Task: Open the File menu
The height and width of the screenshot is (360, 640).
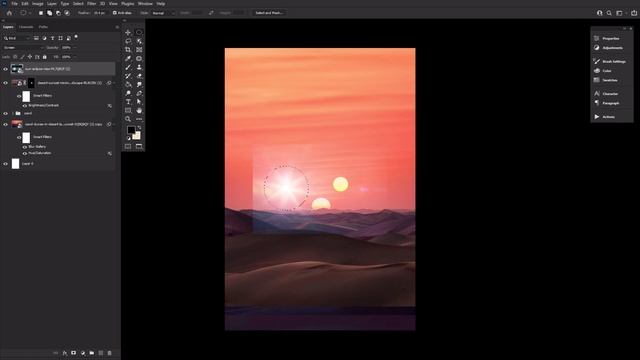Action: point(14,4)
